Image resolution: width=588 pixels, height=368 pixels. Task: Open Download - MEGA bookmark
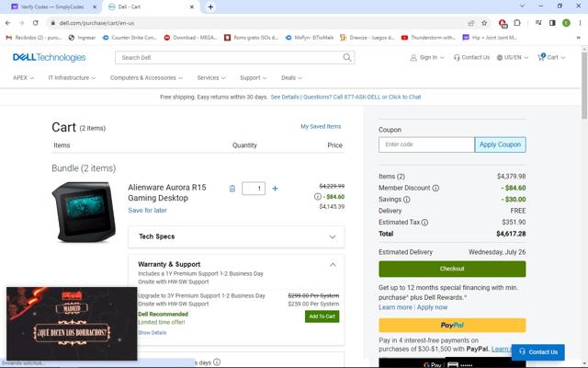[190, 38]
